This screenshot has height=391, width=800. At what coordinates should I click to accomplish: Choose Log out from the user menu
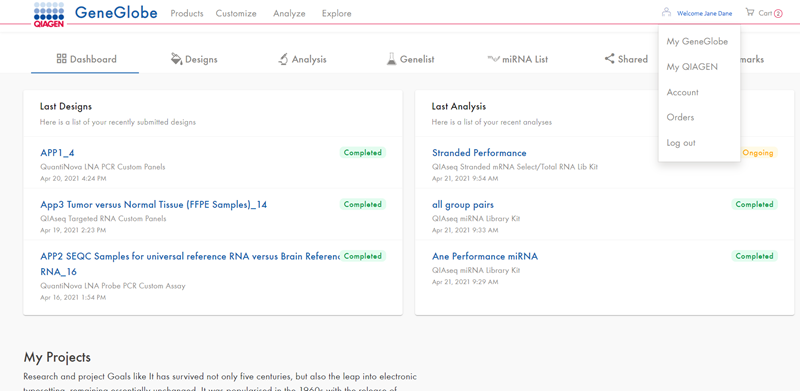pyautogui.click(x=681, y=143)
